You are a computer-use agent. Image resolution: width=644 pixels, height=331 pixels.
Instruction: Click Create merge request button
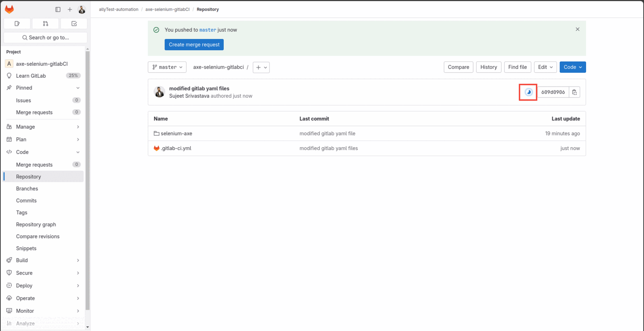194,45
